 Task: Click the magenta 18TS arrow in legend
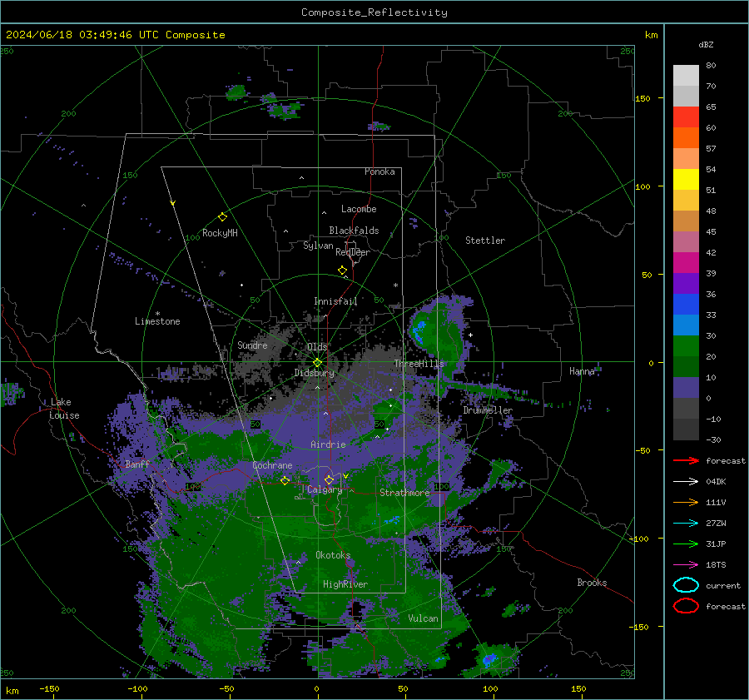686,565
